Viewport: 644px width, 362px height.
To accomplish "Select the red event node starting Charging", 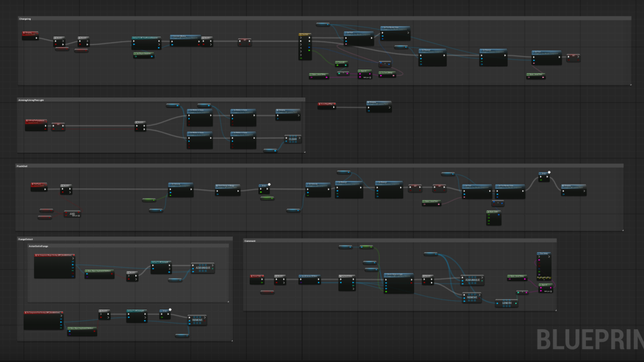I will (x=30, y=36).
